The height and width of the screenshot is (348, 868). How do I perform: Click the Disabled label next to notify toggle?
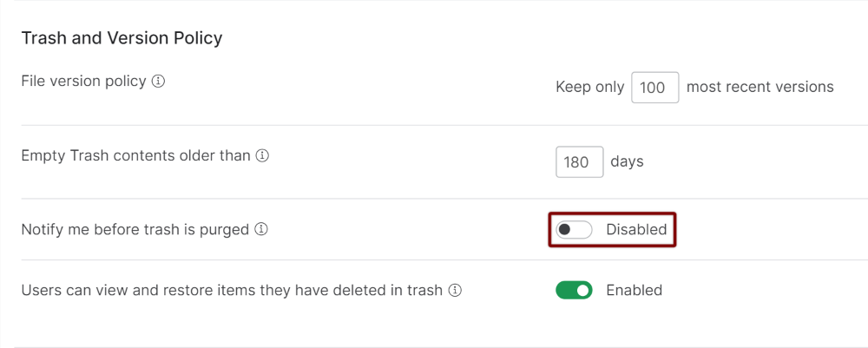click(x=636, y=230)
